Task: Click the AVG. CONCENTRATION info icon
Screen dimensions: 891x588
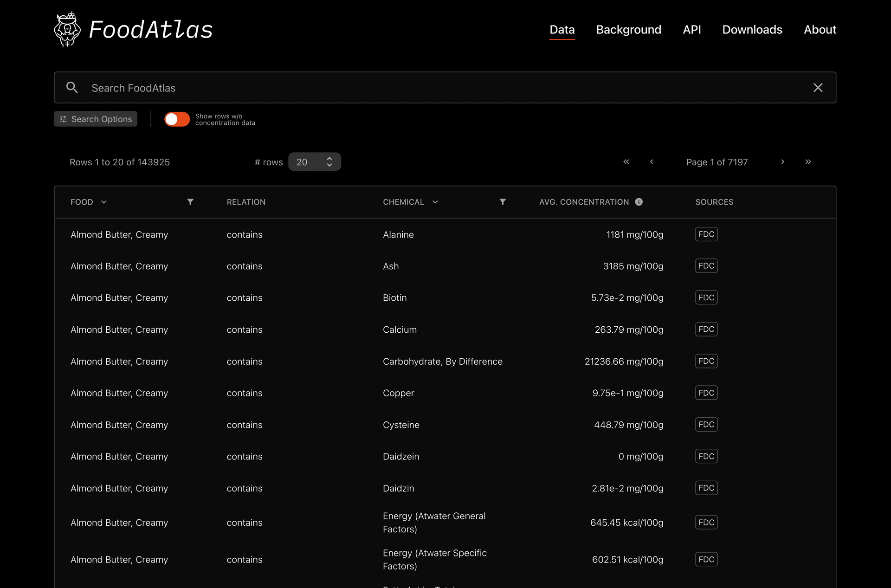Action: (639, 201)
